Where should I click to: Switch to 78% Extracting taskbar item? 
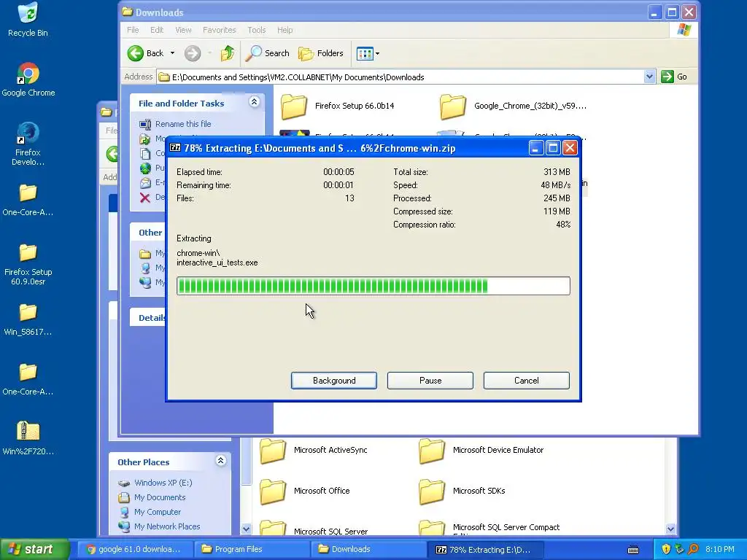[x=485, y=549]
